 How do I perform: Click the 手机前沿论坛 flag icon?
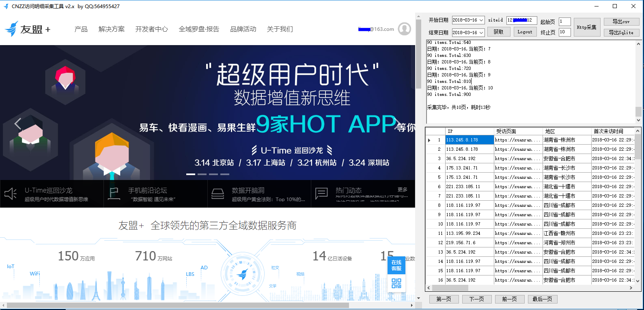[x=114, y=194]
